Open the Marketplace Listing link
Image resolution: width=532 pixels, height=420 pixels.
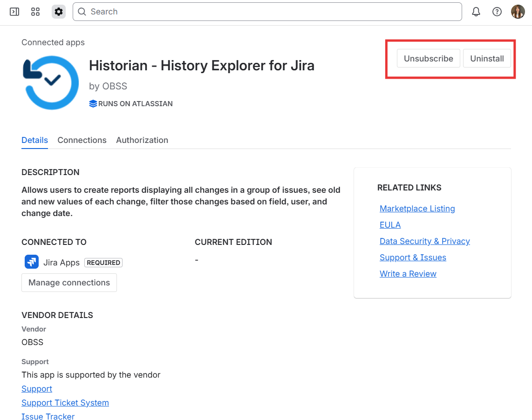[417, 208]
